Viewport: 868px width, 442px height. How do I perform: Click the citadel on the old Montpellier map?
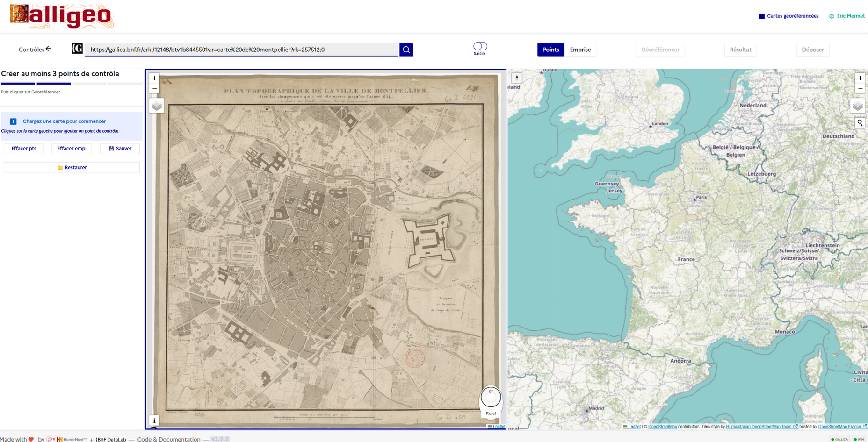(x=430, y=241)
